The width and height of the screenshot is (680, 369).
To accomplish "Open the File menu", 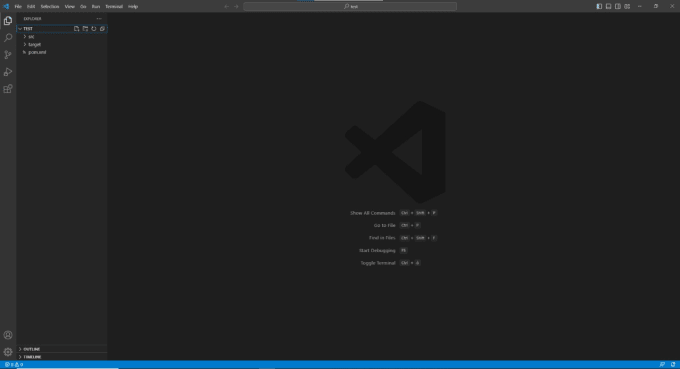I will click(18, 7).
